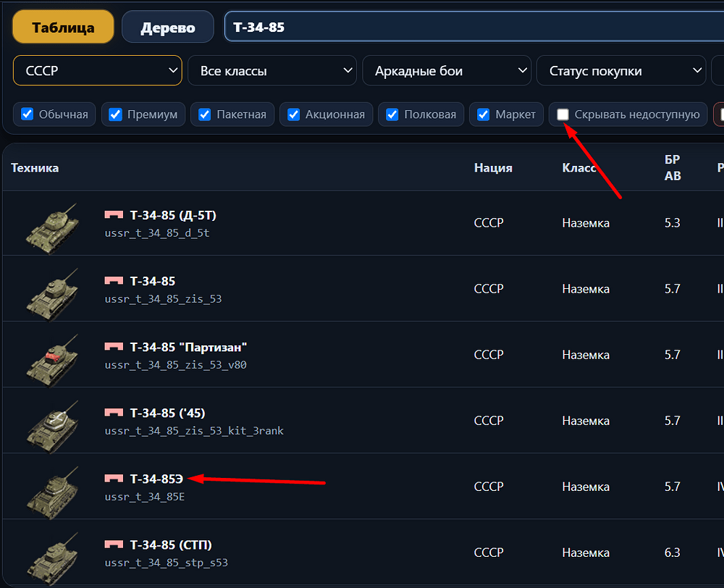Screen dimensions: 724x588
Task: Uncheck the Премиум checkbox
Action: pos(115,114)
